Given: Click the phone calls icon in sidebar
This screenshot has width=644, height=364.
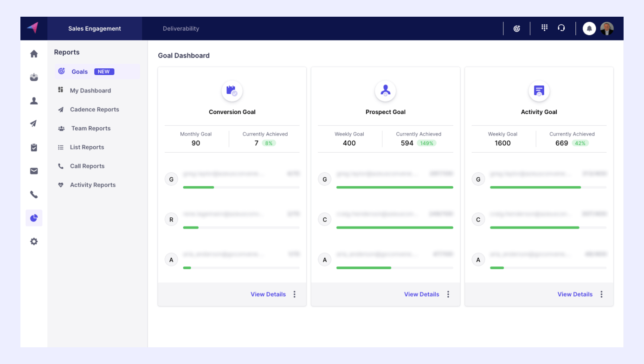Looking at the screenshot, I should (x=34, y=195).
